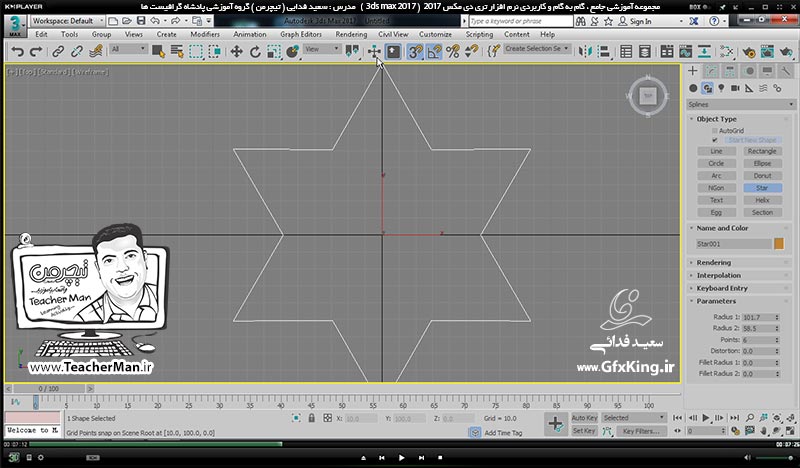
Task: Choose the Select Object tool
Action: (x=158, y=51)
